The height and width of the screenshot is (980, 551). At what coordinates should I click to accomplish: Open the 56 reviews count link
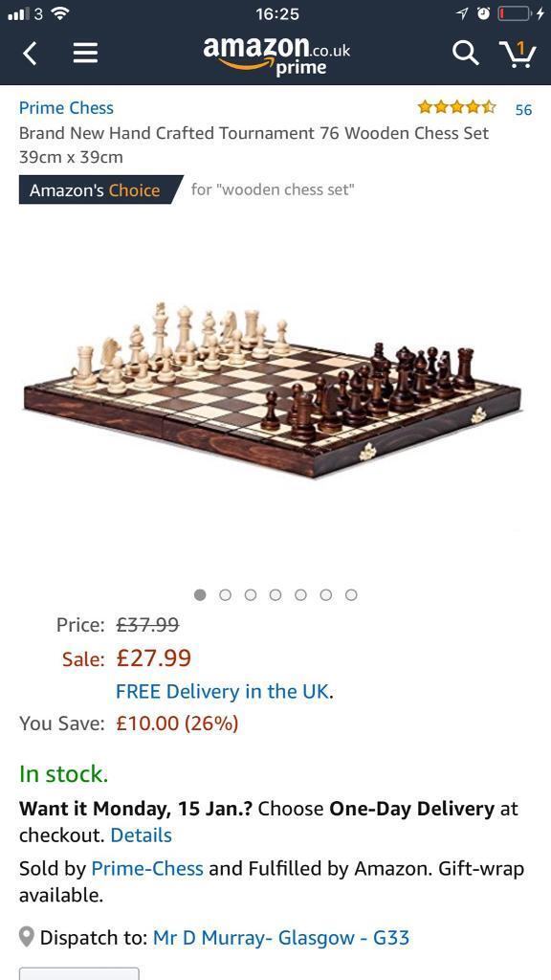[523, 110]
